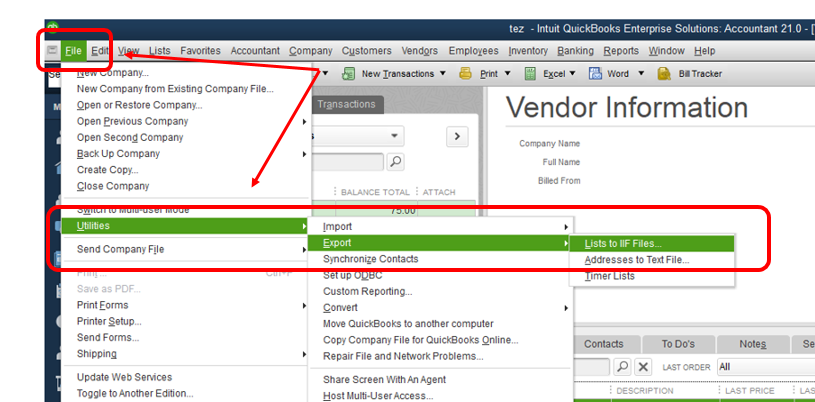
Task: Open the File menu
Action: (x=74, y=51)
